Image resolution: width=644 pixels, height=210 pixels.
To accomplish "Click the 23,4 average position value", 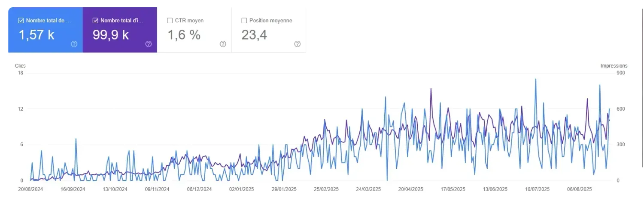I will click(254, 35).
